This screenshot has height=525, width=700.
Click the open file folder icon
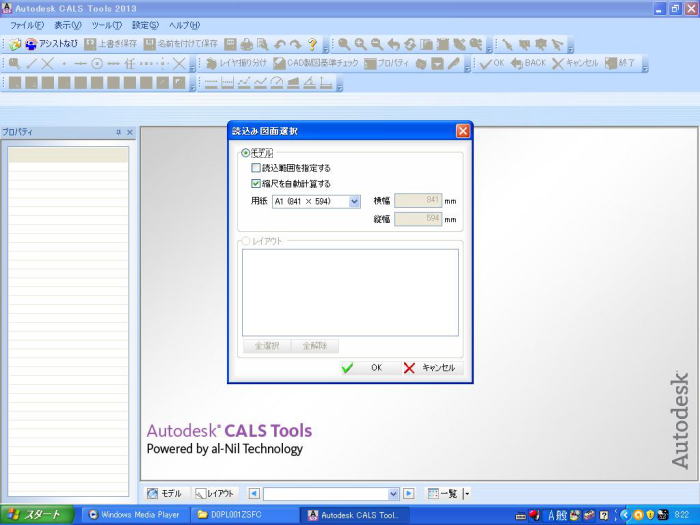point(15,44)
